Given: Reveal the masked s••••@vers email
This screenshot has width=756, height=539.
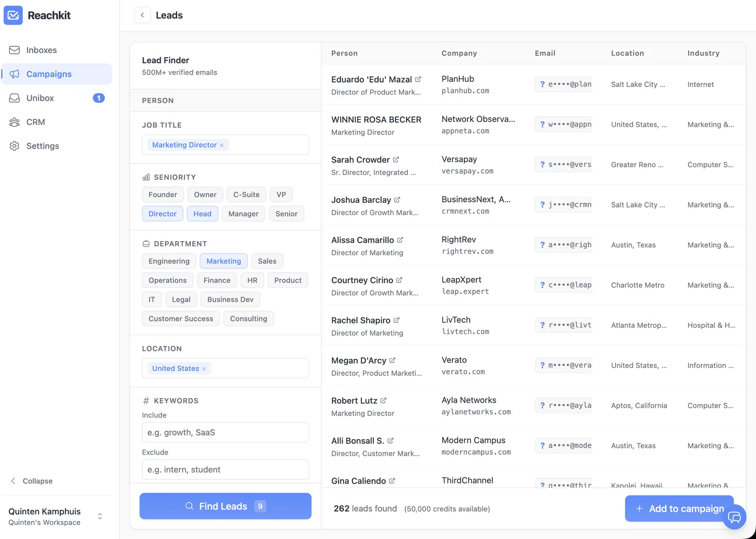Looking at the screenshot, I should [563, 165].
